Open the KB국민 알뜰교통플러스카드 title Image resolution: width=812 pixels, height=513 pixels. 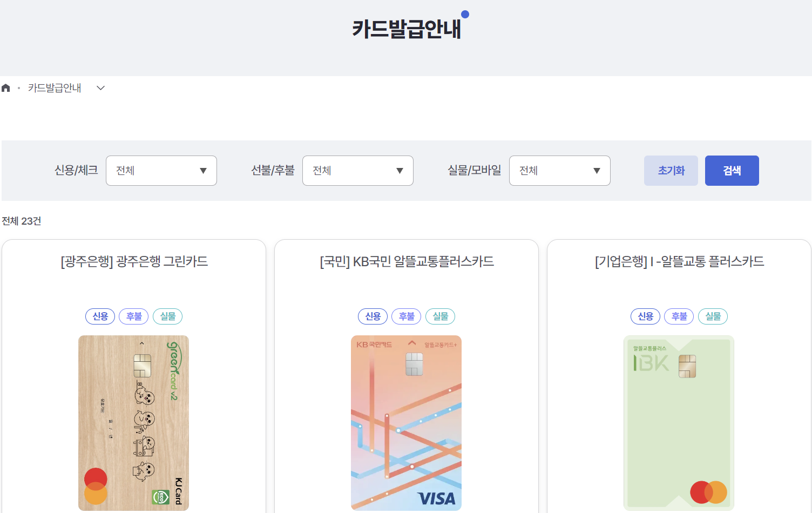coord(407,262)
